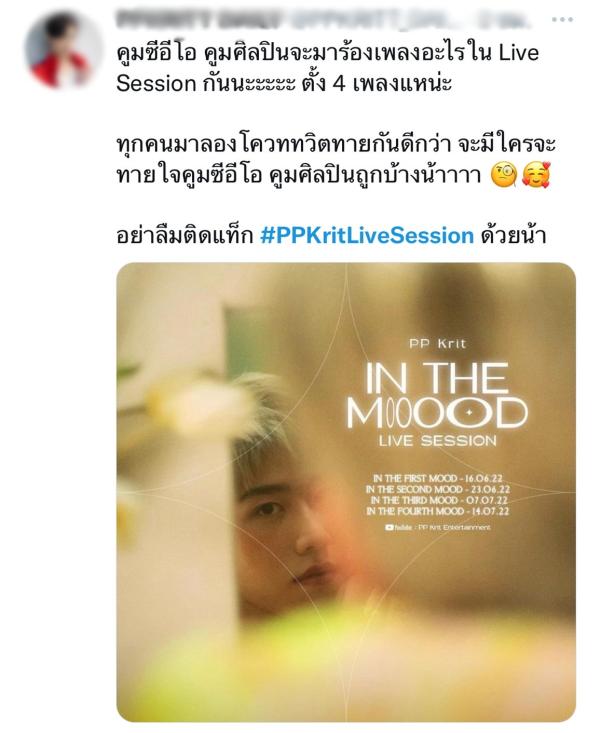This screenshot has height=733, width=600.
Task: Click the 'PP Krit Entertainment' channel text
Action: click(x=455, y=527)
